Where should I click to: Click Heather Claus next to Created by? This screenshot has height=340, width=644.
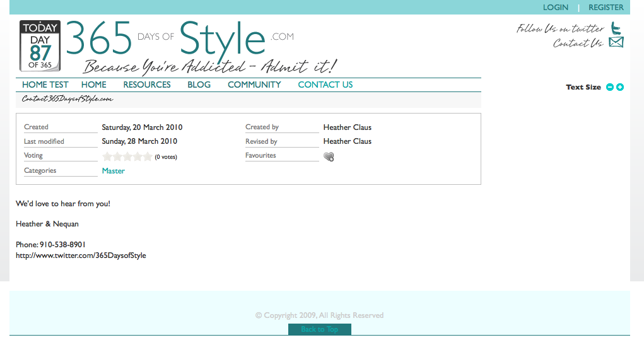click(x=348, y=127)
